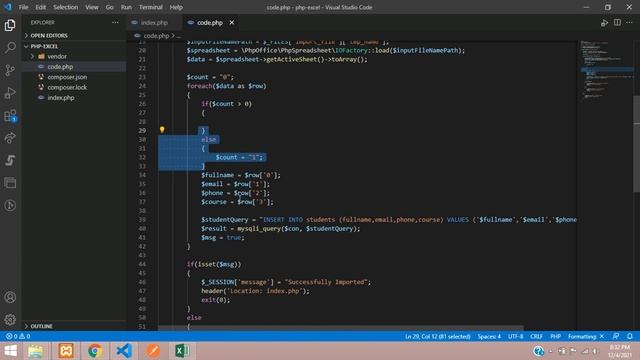The image size is (640, 360).
Task: Open the Go menu
Action: click(109, 7)
